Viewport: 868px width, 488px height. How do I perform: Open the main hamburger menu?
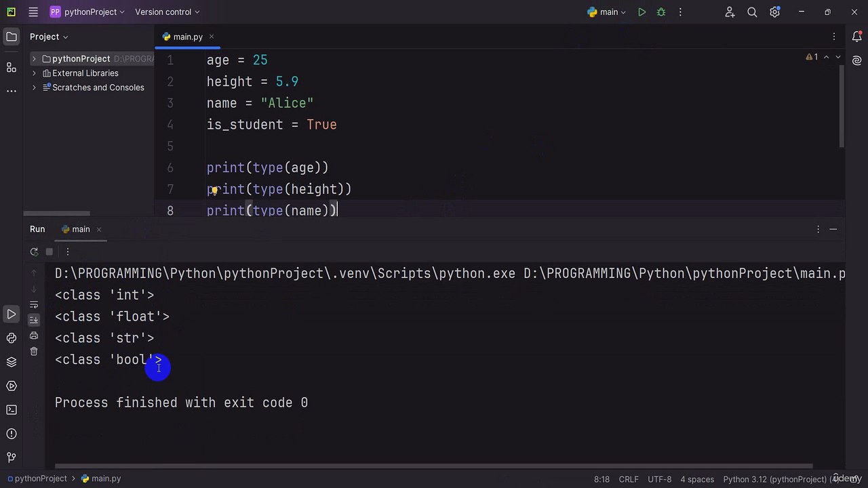tap(33, 12)
